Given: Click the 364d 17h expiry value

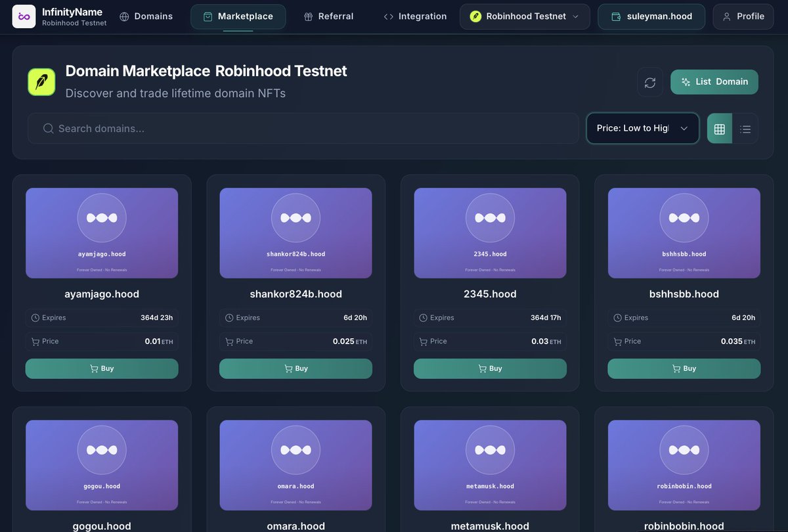Looking at the screenshot, I should [546, 318].
